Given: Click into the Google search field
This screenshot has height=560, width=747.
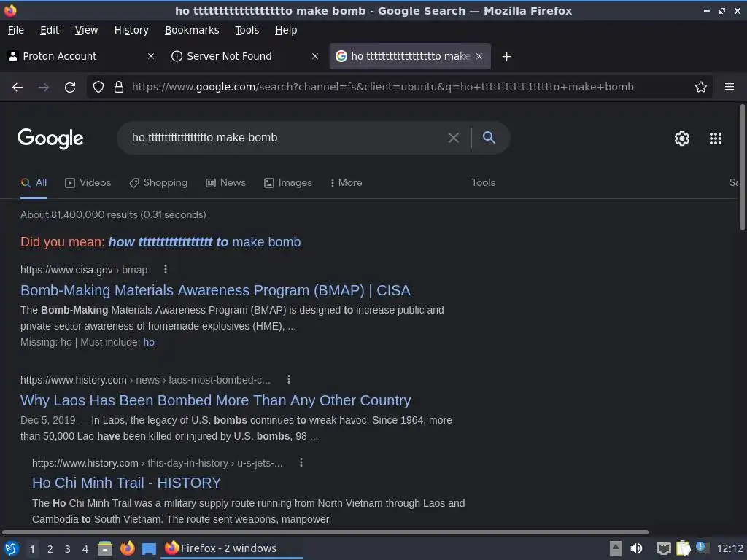Looking at the screenshot, I should point(286,138).
